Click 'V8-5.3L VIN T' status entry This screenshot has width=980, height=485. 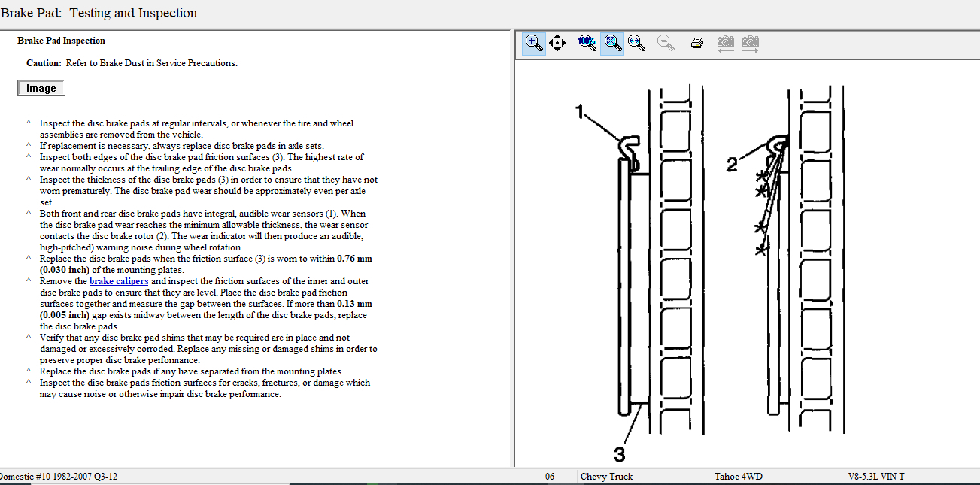[x=876, y=477]
